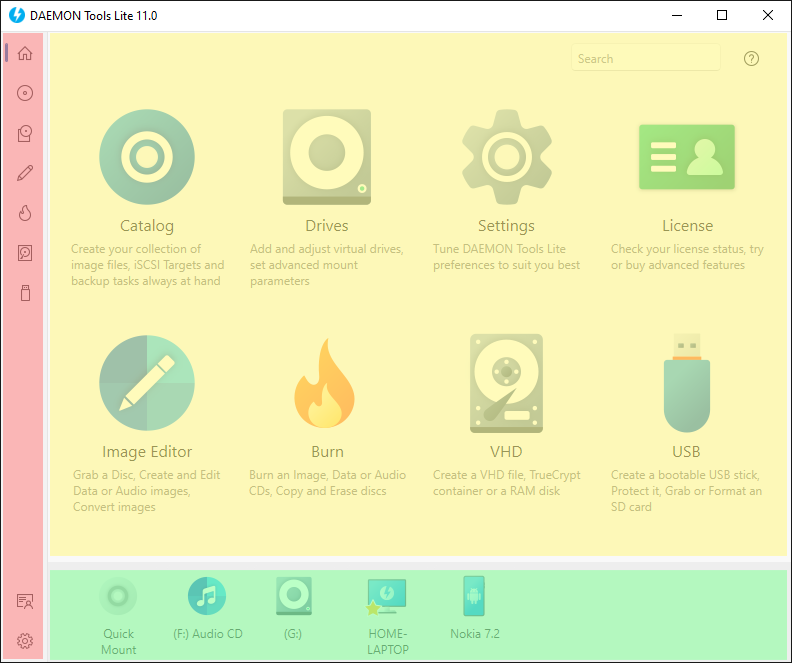Click 'Check your license status' description

point(687,257)
